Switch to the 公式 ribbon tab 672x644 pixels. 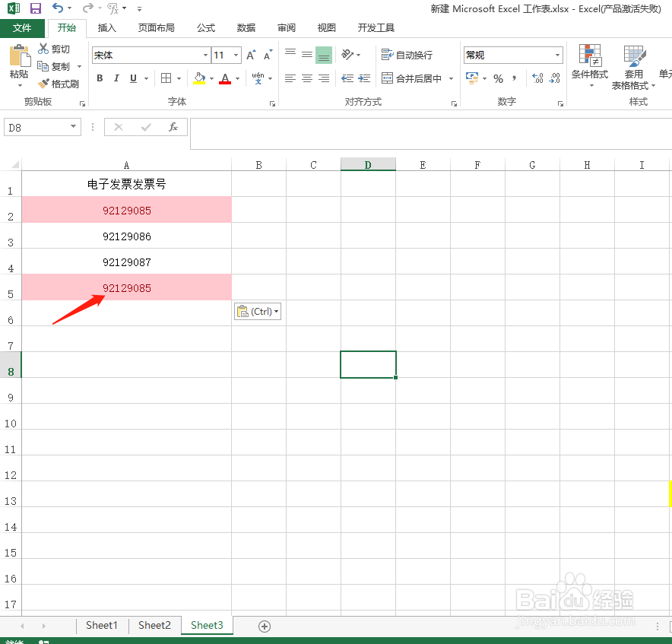206,28
